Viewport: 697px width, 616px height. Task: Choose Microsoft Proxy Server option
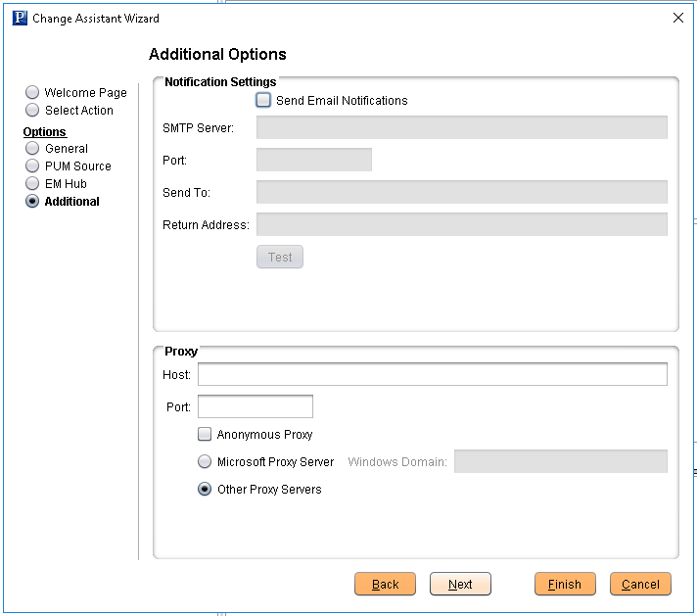click(x=205, y=461)
